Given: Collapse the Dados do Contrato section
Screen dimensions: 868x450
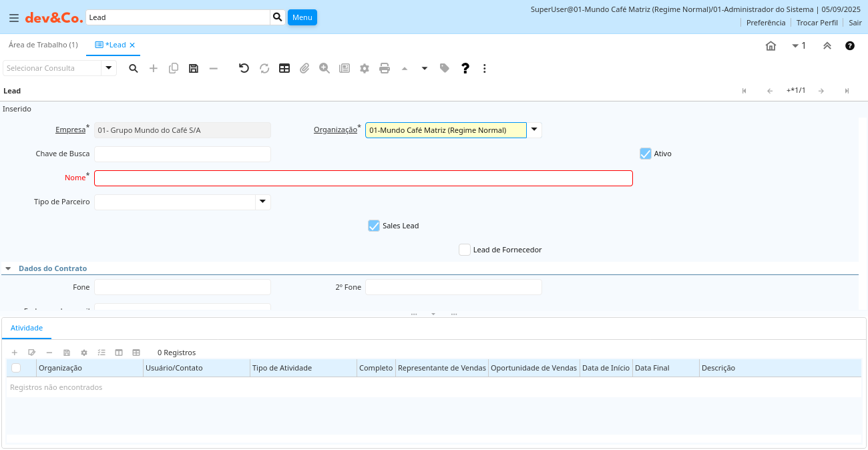Looking at the screenshot, I should (9, 268).
